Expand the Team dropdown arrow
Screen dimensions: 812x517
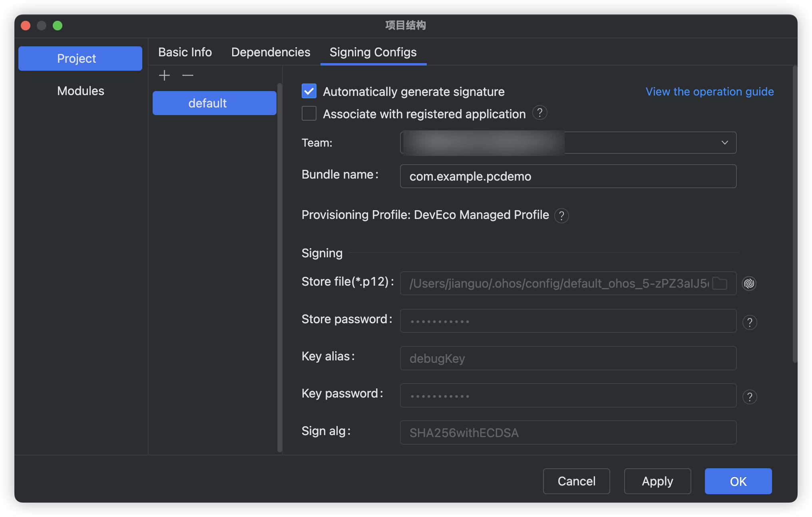click(724, 143)
